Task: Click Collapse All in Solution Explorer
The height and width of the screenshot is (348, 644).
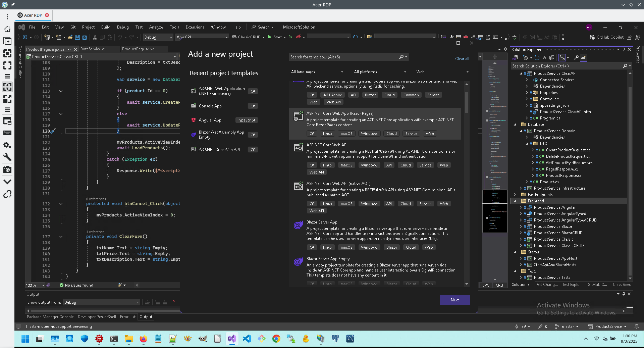Action: click(544, 58)
